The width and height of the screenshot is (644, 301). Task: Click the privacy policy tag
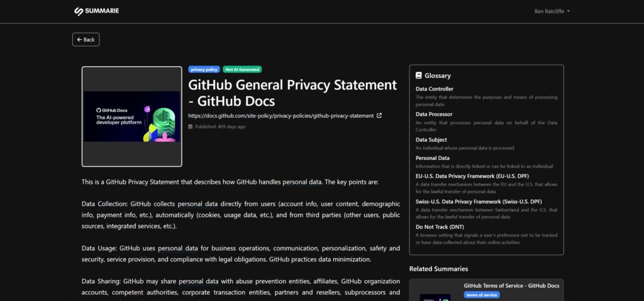(204, 69)
